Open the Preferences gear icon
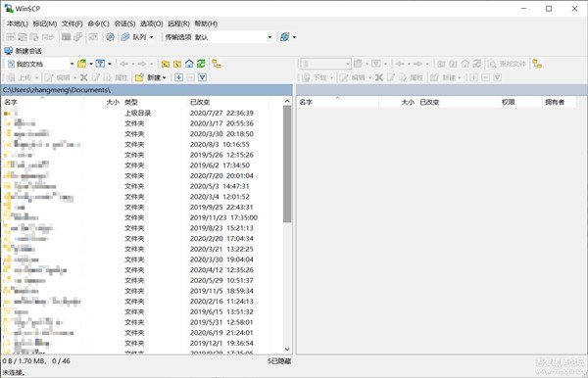 (x=110, y=36)
